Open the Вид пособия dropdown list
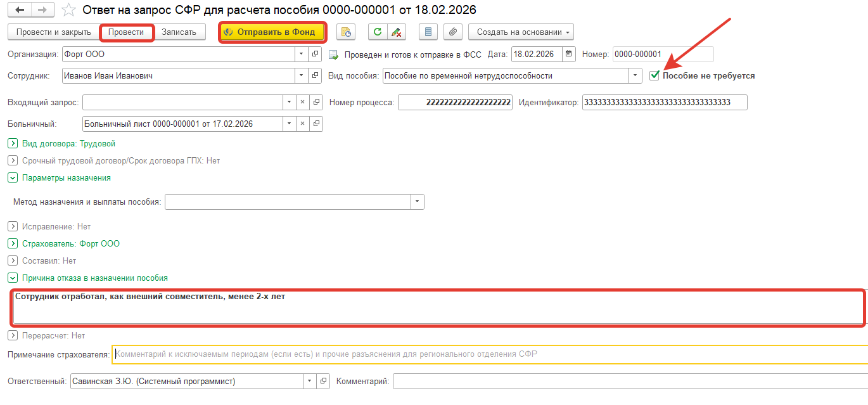Image resolution: width=868 pixels, height=405 pixels. (x=635, y=75)
